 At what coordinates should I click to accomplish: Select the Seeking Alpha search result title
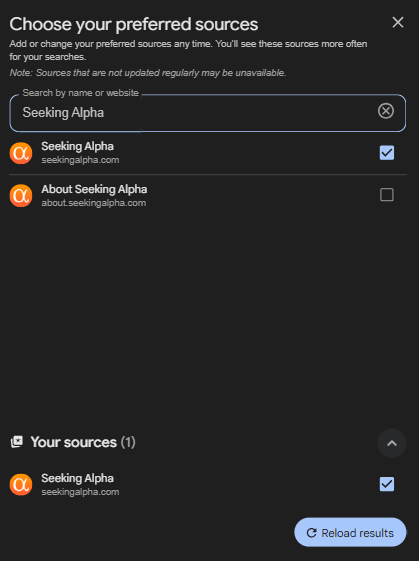pos(77,146)
